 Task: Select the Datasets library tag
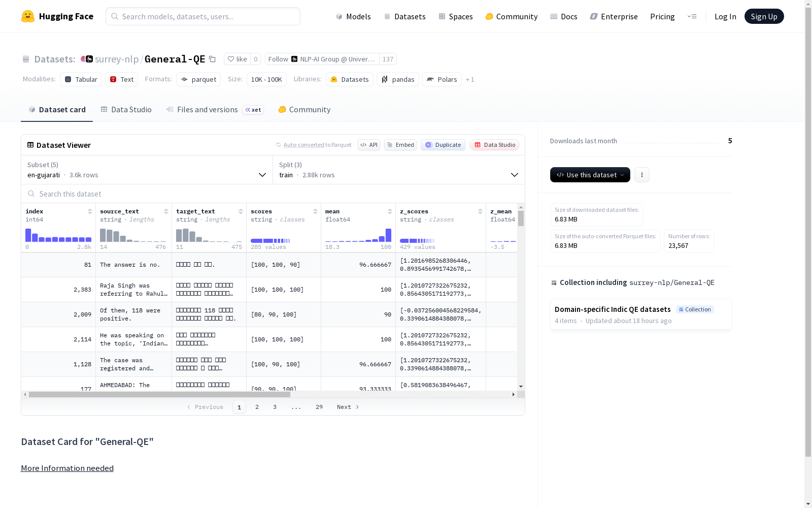[x=350, y=79]
